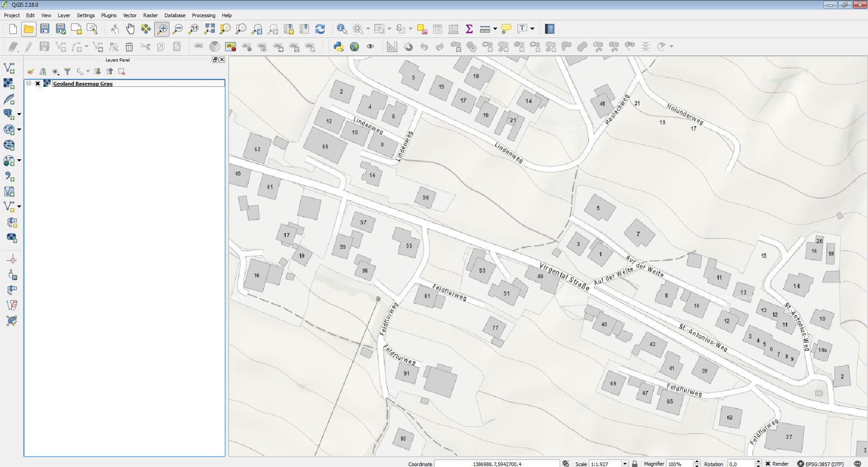Toggle Geoland Basemap Grau layer visibility checkbox

38,84
